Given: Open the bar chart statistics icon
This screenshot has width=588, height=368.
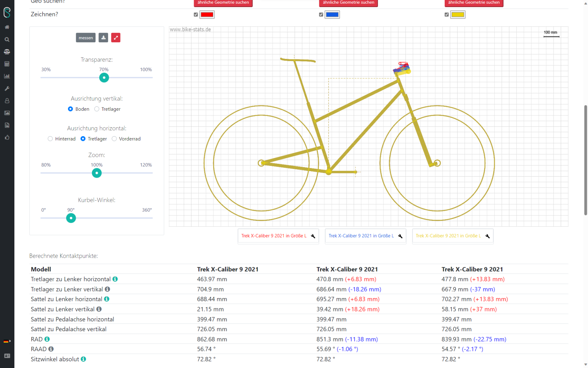Looking at the screenshot, I should 7,76.
